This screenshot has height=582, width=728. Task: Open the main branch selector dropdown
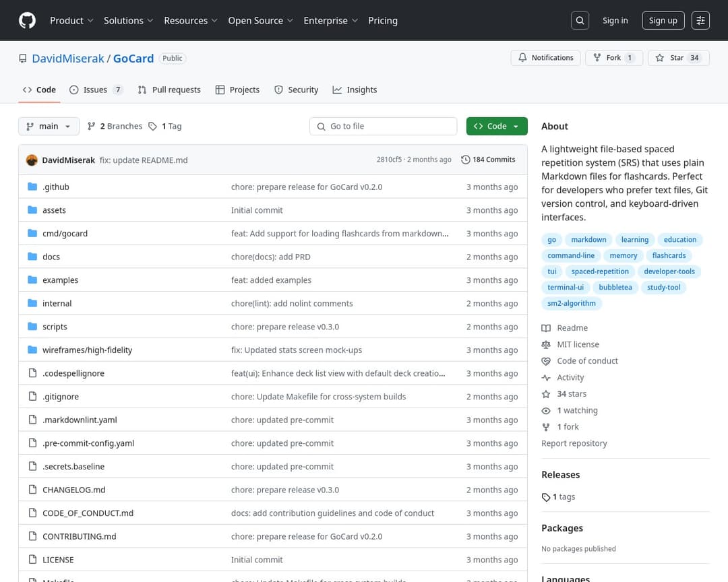[49, 126]
